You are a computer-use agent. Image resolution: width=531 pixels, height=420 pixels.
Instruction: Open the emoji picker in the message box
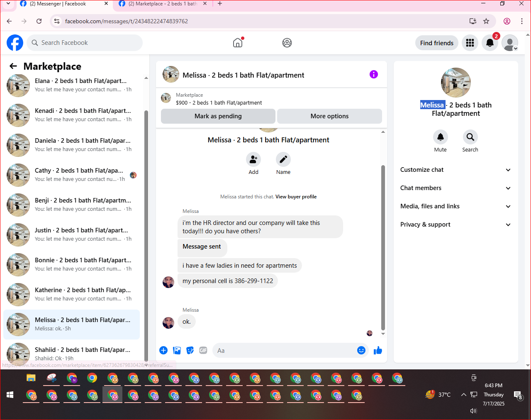361,350
